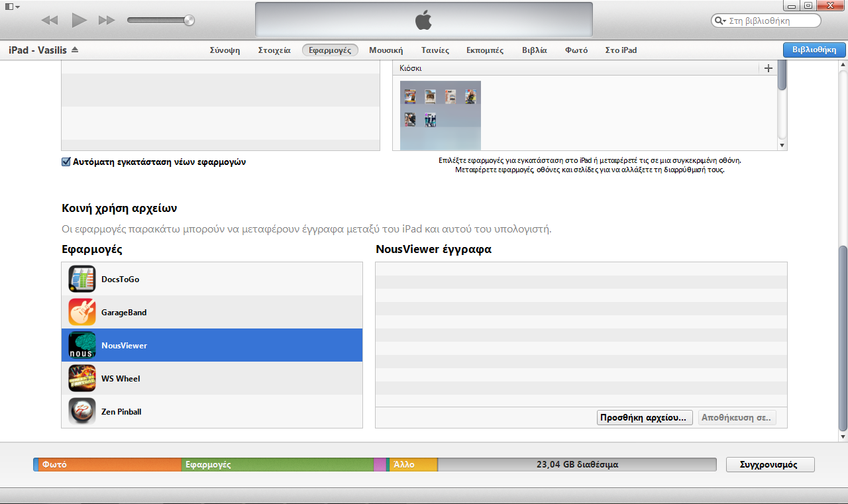Click the WS Wheel label text
The height and width of the screenshot is (504, 848).
tap(121, 378)
